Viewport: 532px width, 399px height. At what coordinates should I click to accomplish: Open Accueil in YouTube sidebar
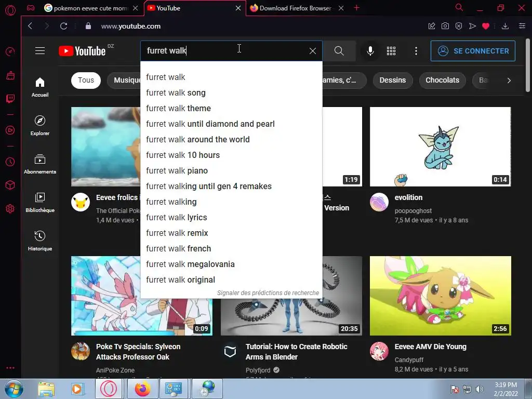pyautogui.click(x=40, y=87)
